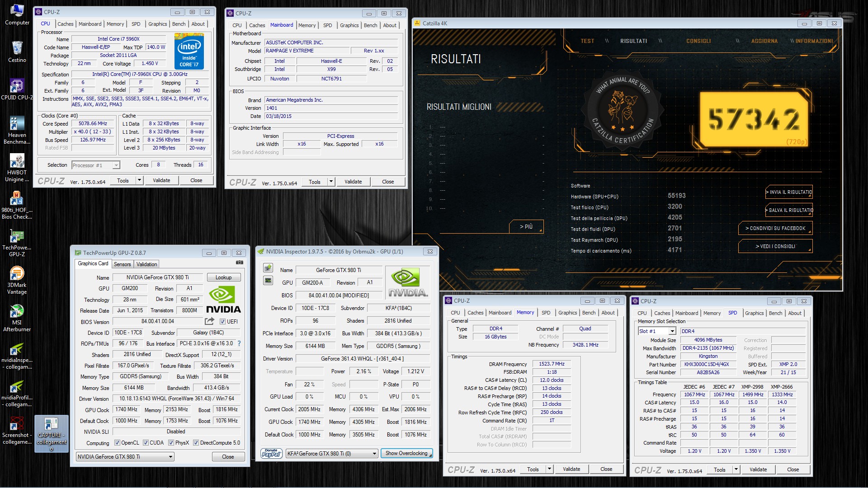Click the Donate PayPal button in NVIDIA Inspector
Image resolution: width=868 pixels, height=488 pixels.
click(271, 453)
